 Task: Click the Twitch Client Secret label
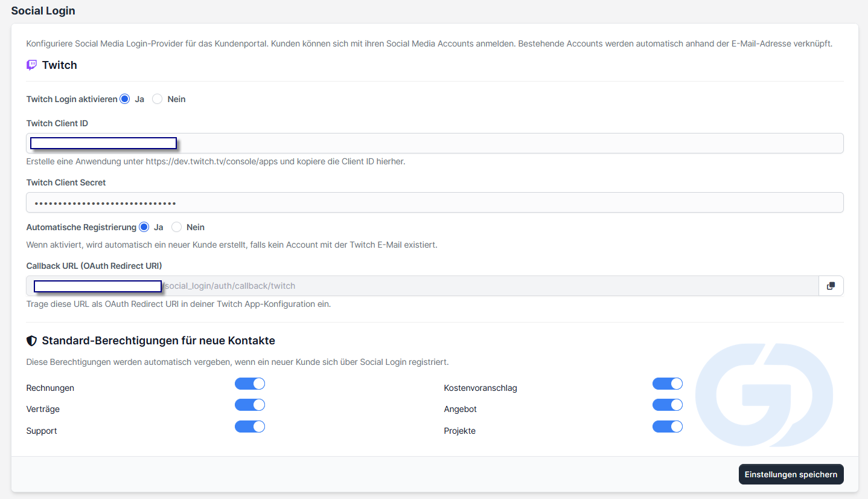(x=66, y=182)
